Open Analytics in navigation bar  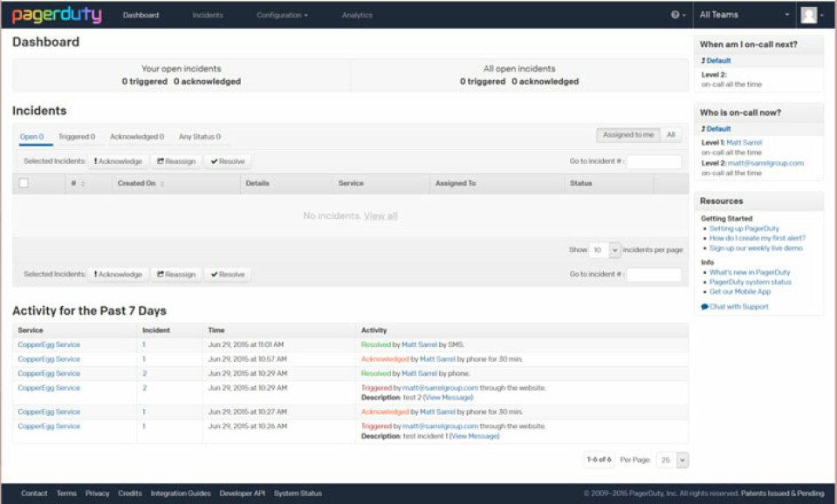(x=357, y=15)
